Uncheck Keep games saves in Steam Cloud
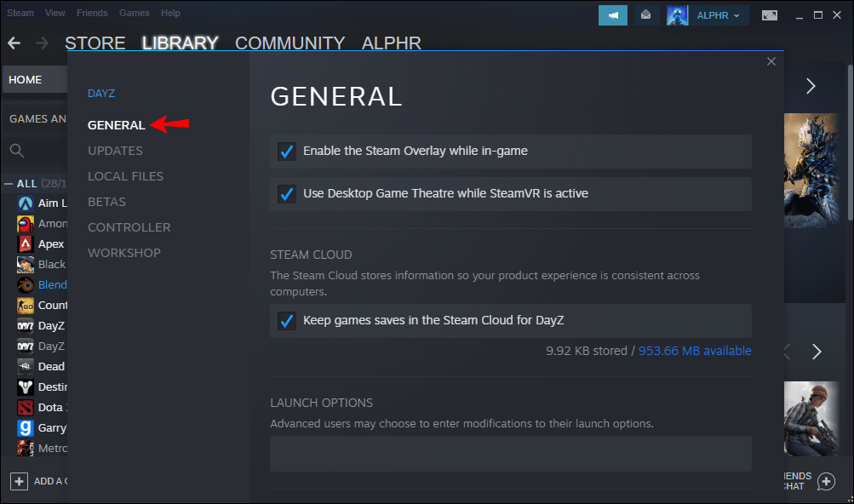 287,321
